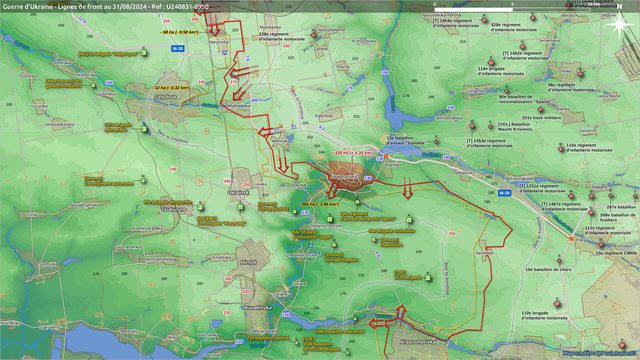Select the 10e bataillon de chars marker

tap(559, 260)
